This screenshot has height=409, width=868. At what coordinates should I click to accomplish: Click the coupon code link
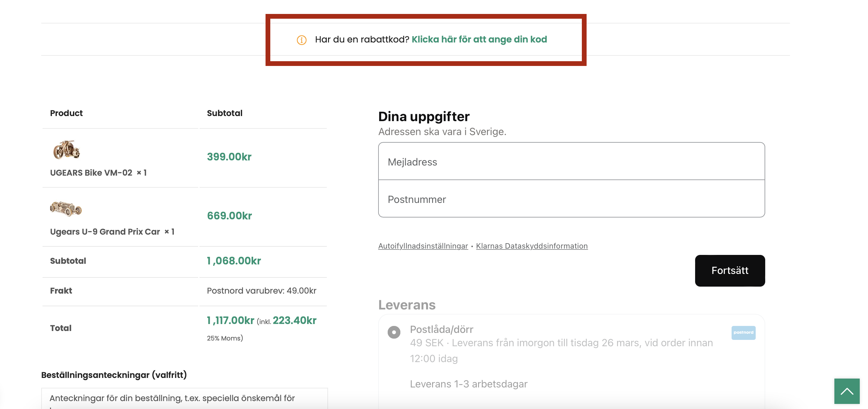[x=479, y=39]
